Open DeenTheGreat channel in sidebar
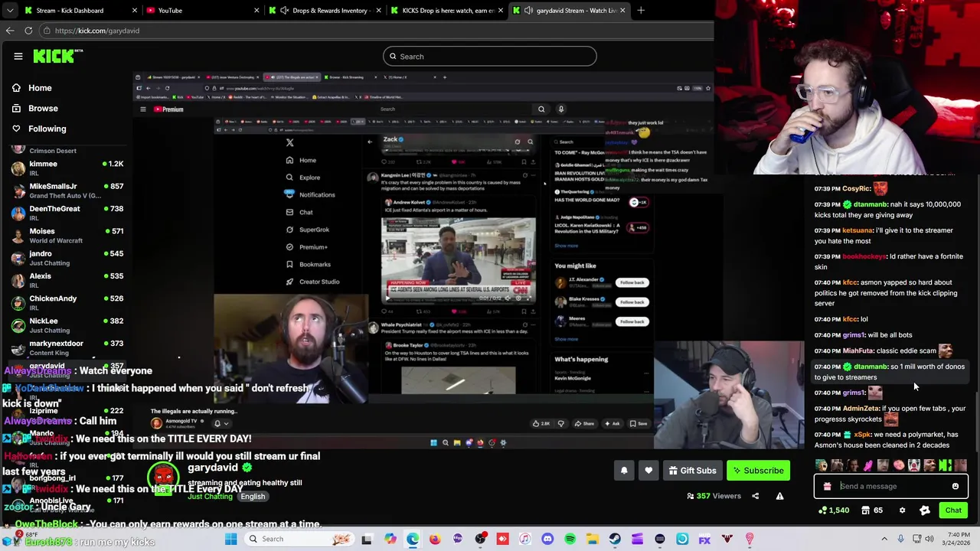The image size is (980, 551). pos(67,213)
